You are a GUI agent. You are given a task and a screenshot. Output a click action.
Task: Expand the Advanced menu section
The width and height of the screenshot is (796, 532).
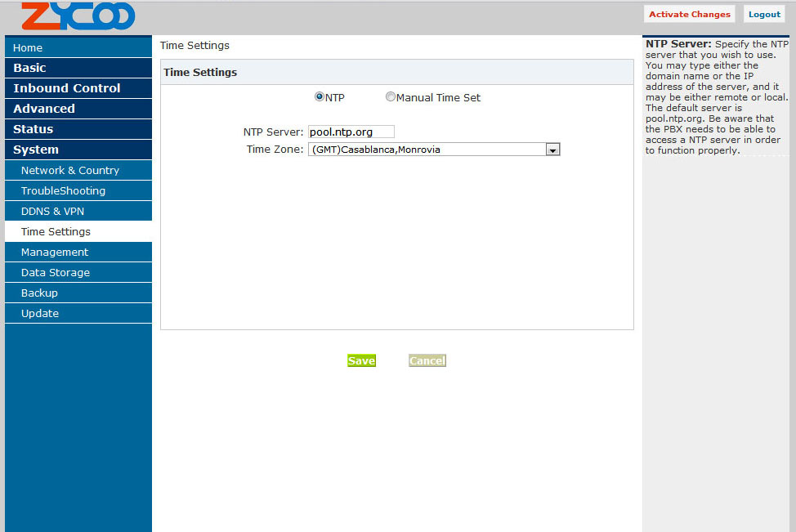point(78,109)
